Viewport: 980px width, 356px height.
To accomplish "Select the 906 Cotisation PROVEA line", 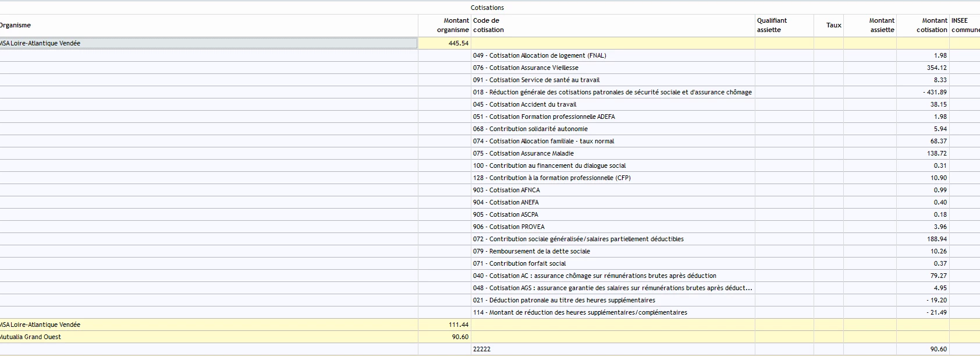I will 509,227.
